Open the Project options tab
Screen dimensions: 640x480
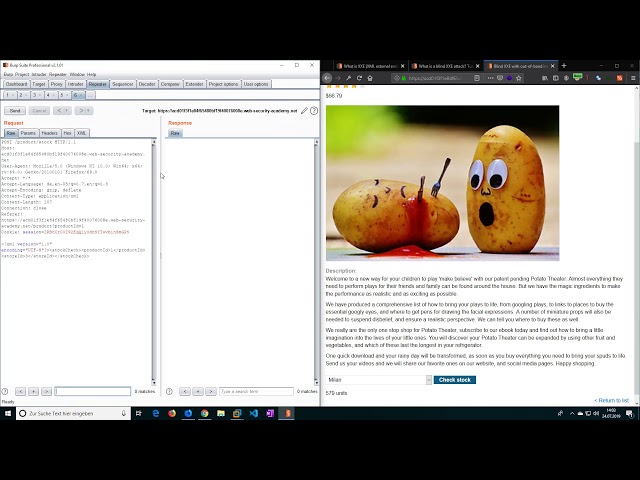click(x=223, y=84)
